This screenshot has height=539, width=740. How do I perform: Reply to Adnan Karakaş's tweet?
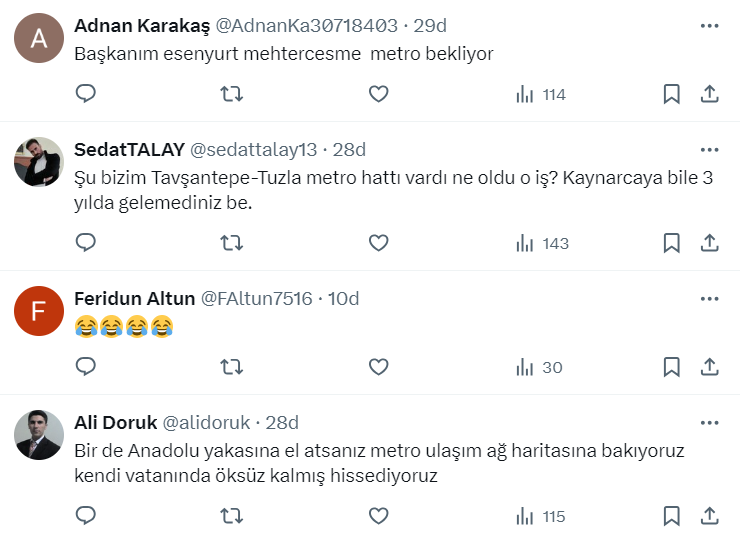coord(86,94)
